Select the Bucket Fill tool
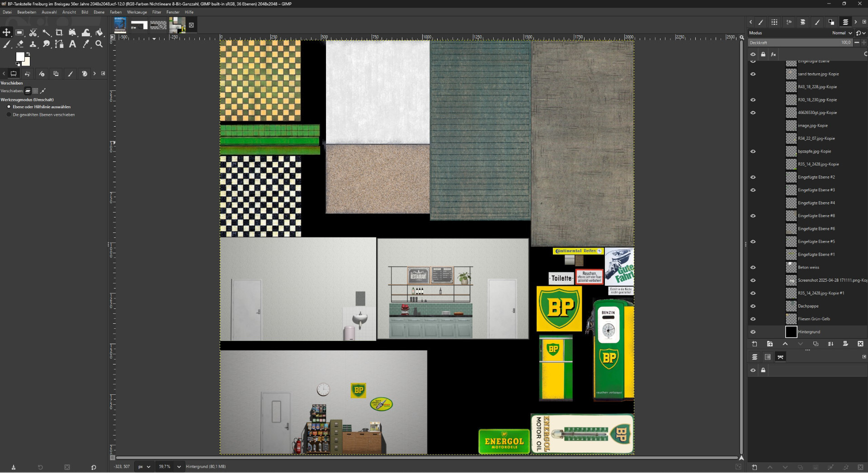868x473 pixels. 99,33
